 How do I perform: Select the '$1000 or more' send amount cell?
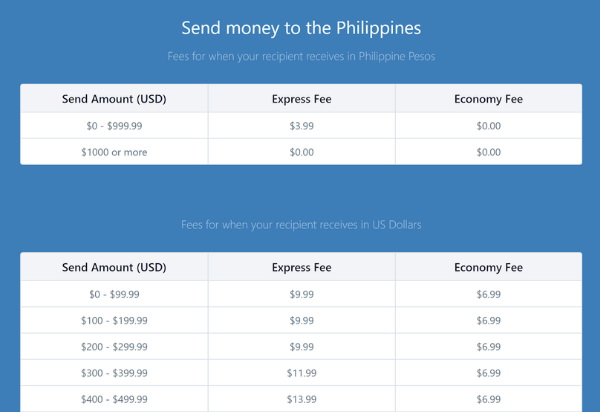(x=114, y=152)
